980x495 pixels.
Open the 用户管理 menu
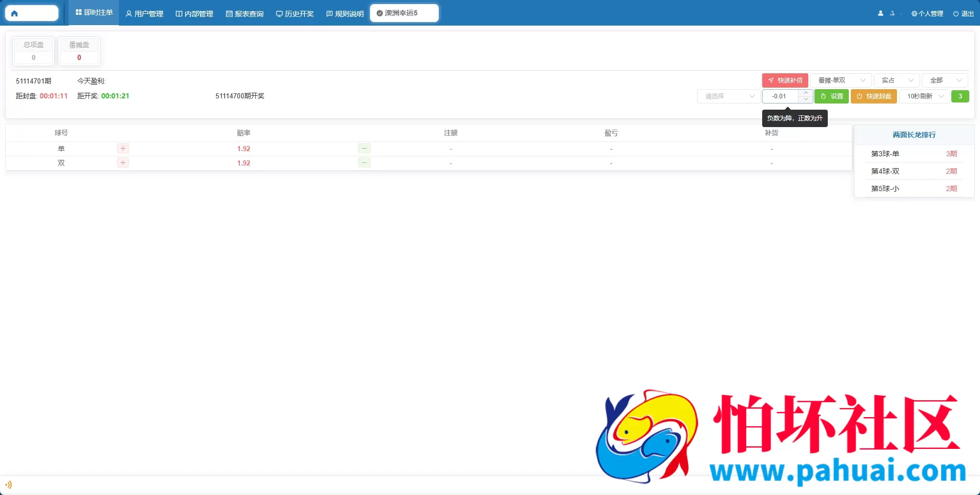tap(145, 14)
